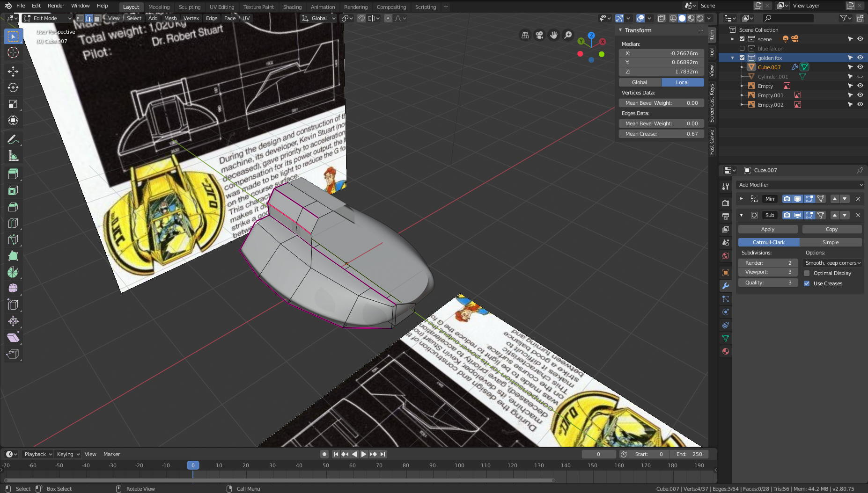The height and width of the screenshot is (493, 868).
Task: Open the Modifiers properties tab wrench
Action: [x=726, y=286]
